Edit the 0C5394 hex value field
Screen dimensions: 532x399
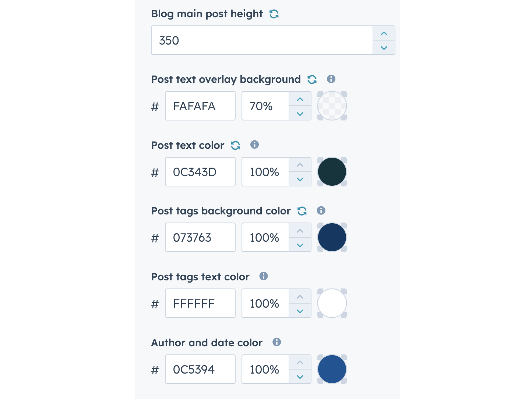(200, 369)
